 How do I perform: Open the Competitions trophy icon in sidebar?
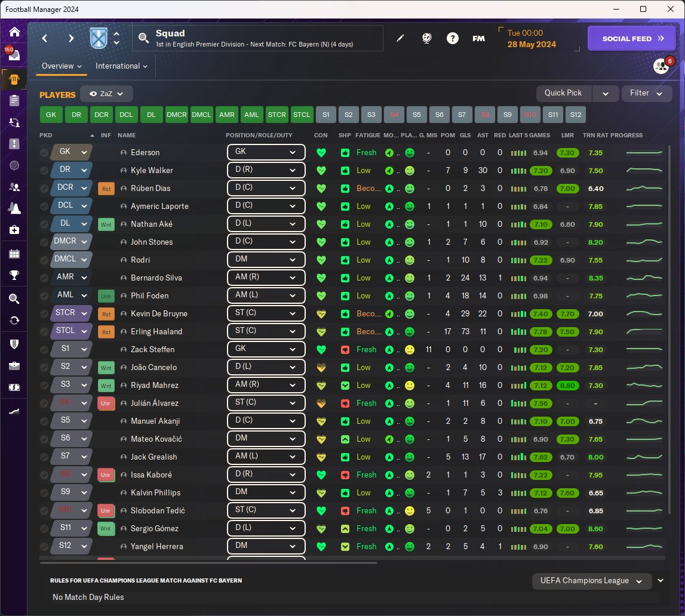click(14, 275)
